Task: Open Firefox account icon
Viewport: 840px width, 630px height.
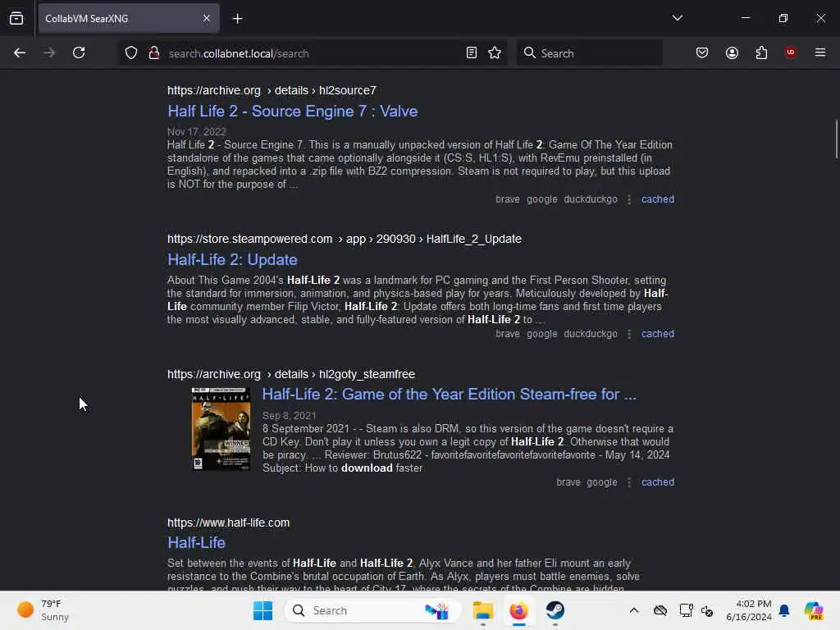Action: 732,52
